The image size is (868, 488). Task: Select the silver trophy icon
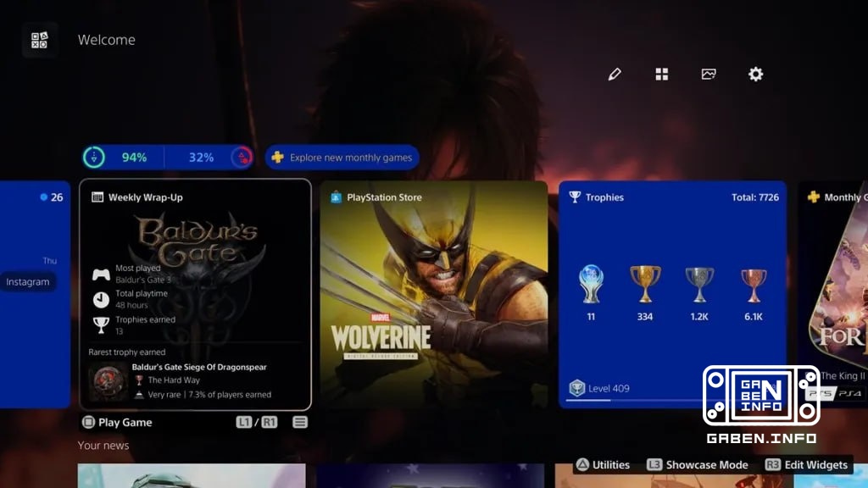pos(699,285)
